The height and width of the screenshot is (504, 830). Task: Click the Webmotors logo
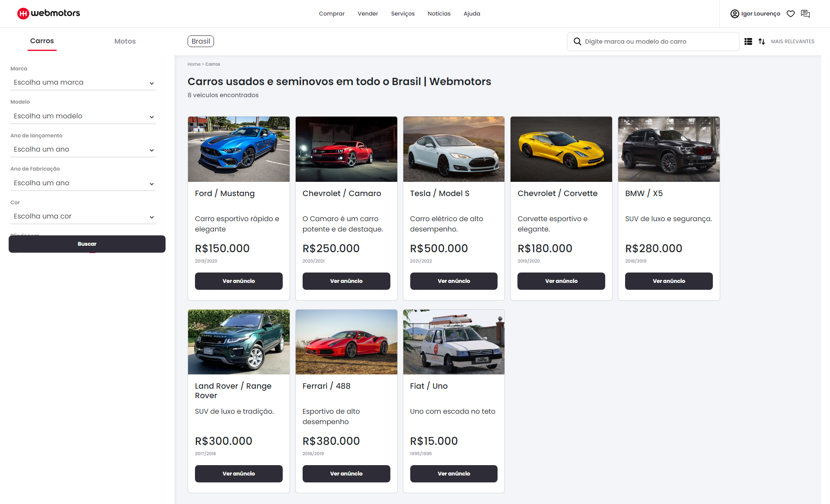(48, 13)
